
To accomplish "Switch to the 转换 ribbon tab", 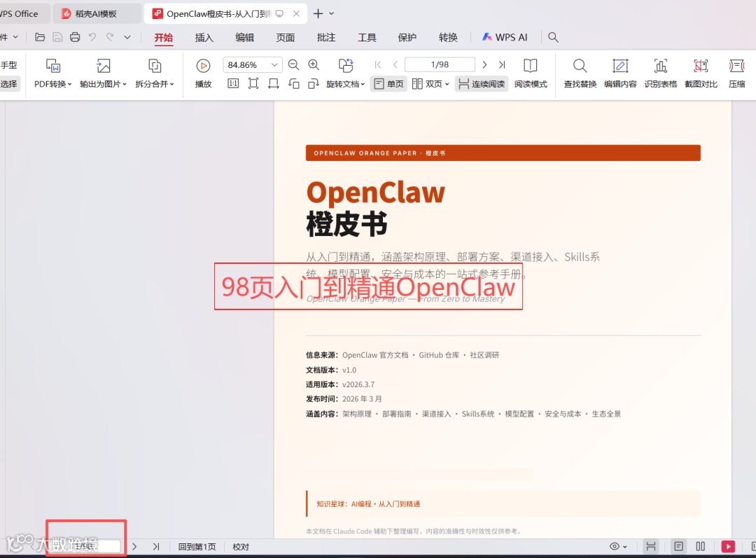I will coord(448,38).
